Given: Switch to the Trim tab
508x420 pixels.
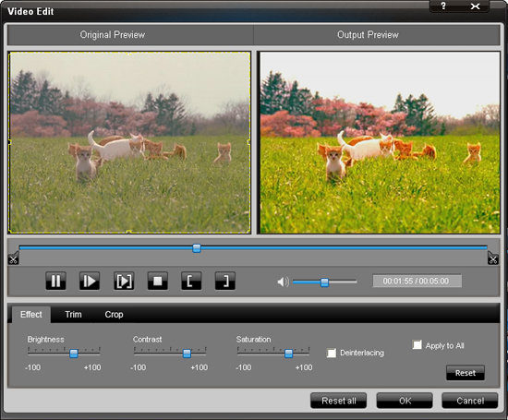Looking at the screenshot, I should pyautogui.click(x=73, y=315).
